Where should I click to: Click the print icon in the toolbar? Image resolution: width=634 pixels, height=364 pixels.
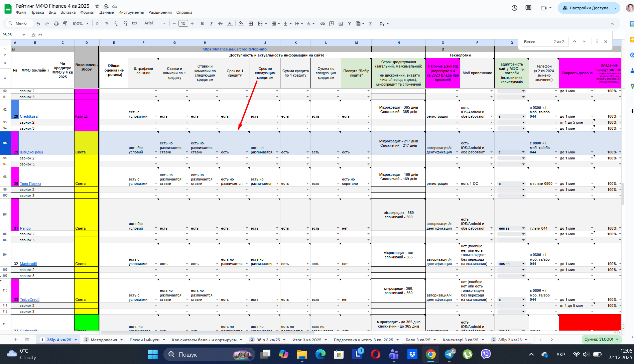[56, 24]
